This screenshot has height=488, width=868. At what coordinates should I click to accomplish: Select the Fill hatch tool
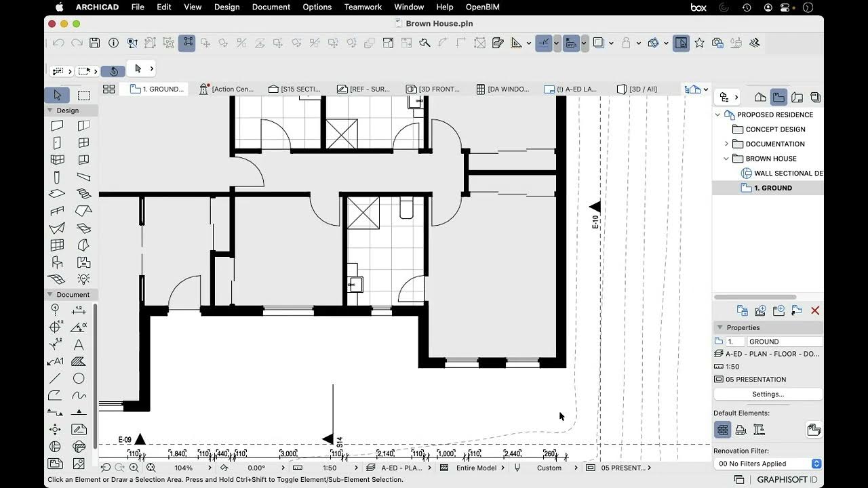[79, 361]
